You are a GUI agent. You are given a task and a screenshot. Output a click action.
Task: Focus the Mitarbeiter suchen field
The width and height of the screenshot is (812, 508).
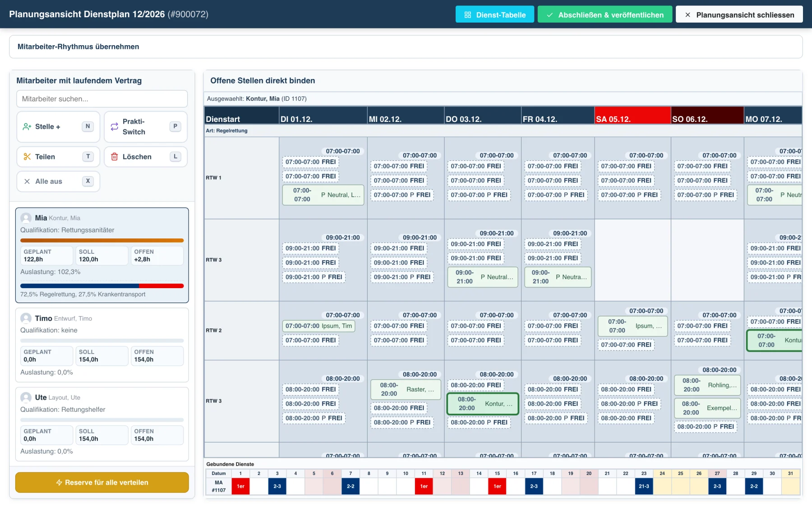pyautogui.click(x=102, y=99)
